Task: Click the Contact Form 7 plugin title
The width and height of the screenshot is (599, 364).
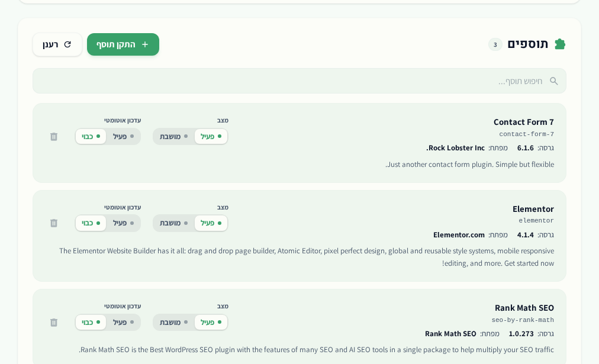Action: (x=523, y=123)
